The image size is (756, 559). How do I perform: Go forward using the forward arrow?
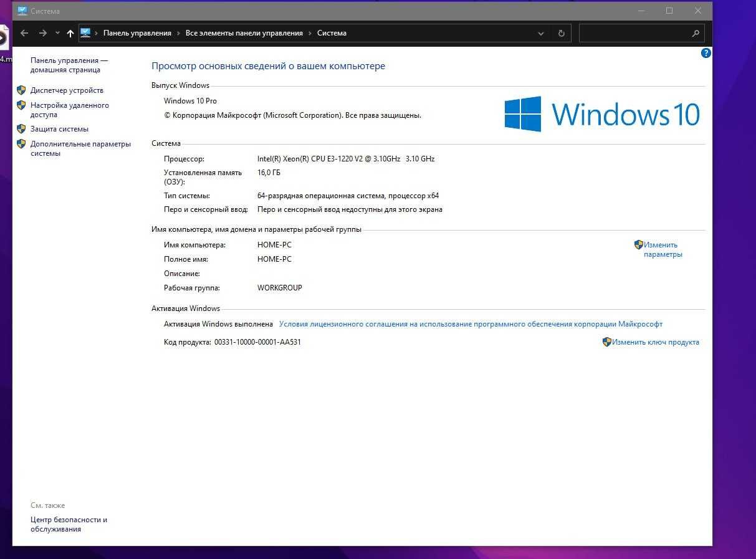pos(42,33)
